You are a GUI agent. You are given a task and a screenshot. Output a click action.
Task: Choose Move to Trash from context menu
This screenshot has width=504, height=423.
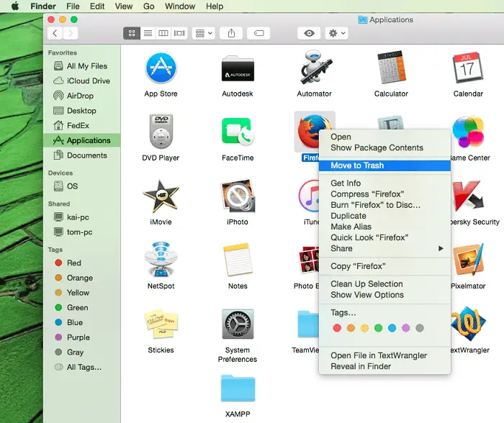tap(384, 165)
